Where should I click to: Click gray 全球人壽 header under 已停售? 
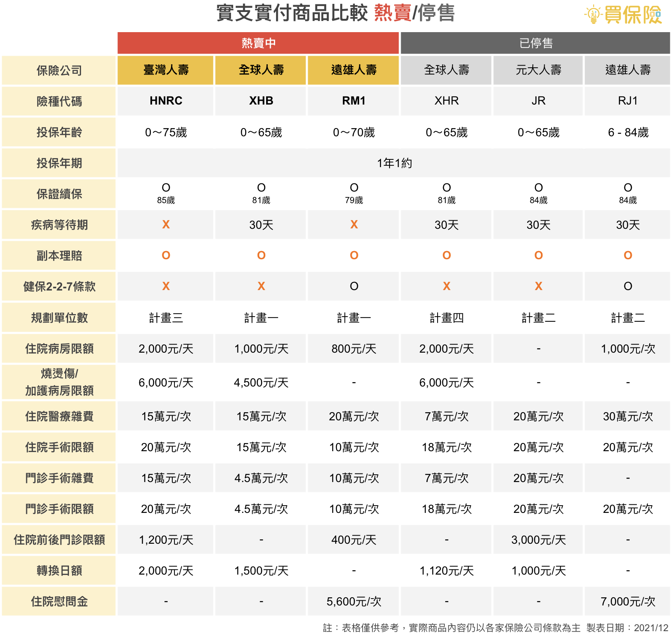tap(446, 70)
